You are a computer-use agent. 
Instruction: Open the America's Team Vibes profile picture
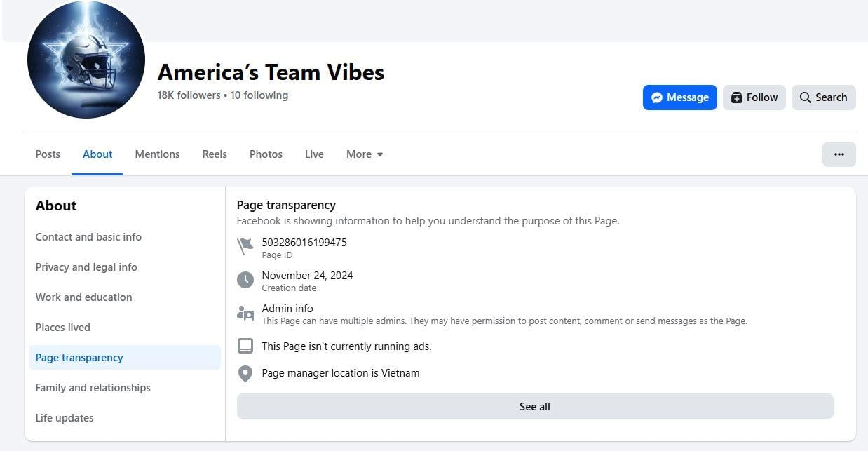tap(86, 60)
